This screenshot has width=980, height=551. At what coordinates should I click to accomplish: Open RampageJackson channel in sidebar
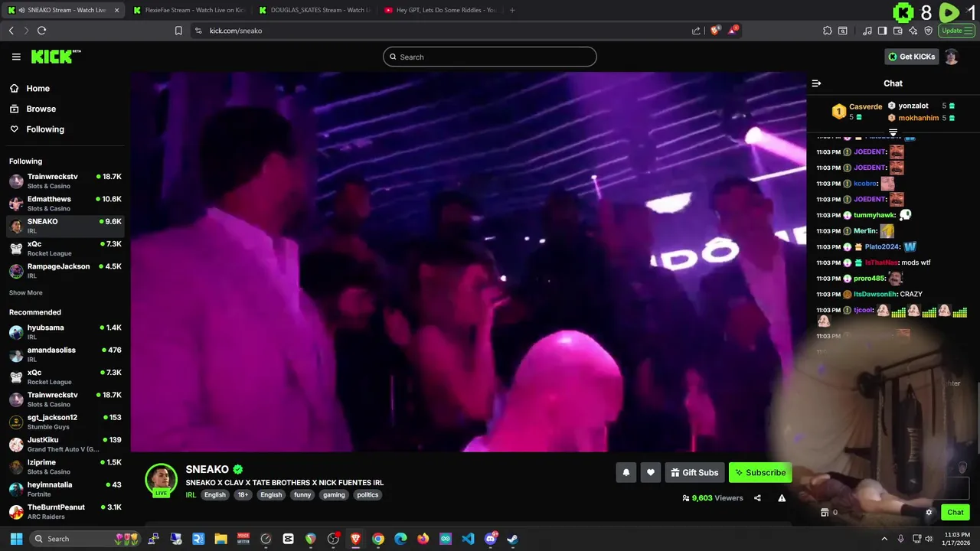[65, 270]
